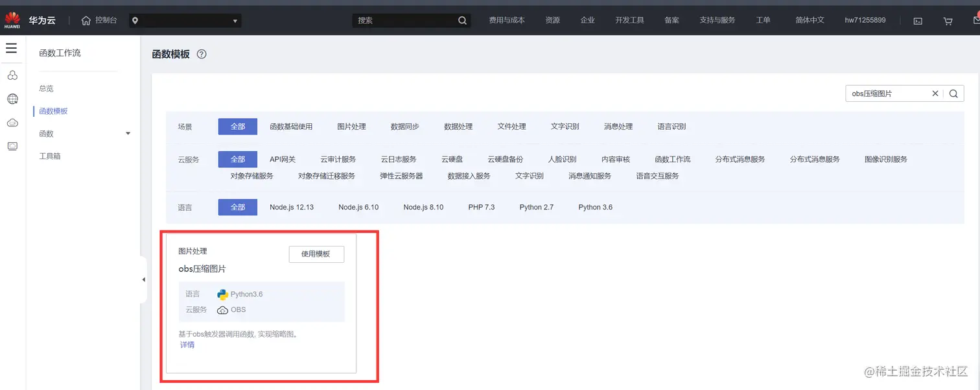The image size is (980, 390).
Task: Filter scenario by 消息处理
Action: 618,127
